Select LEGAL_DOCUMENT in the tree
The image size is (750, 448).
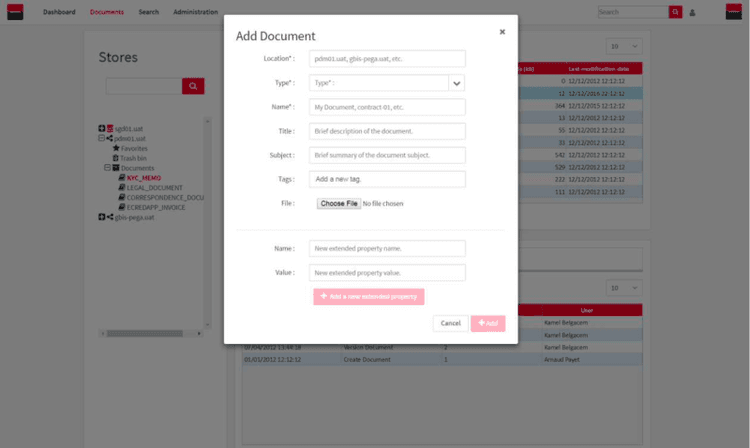154,188
